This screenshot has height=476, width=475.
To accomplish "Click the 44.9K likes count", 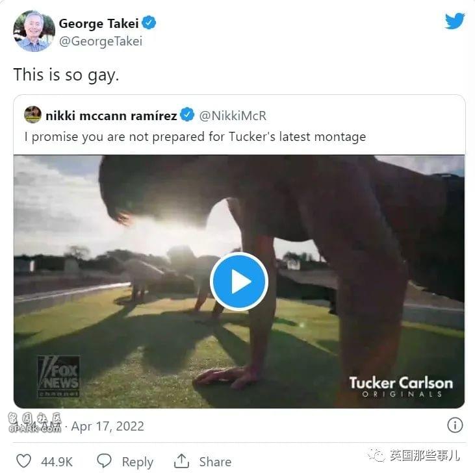I will coord(57,462).
